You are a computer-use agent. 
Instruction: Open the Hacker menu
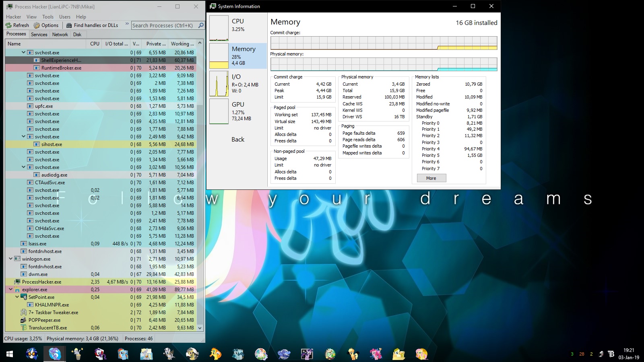(13, 17)
